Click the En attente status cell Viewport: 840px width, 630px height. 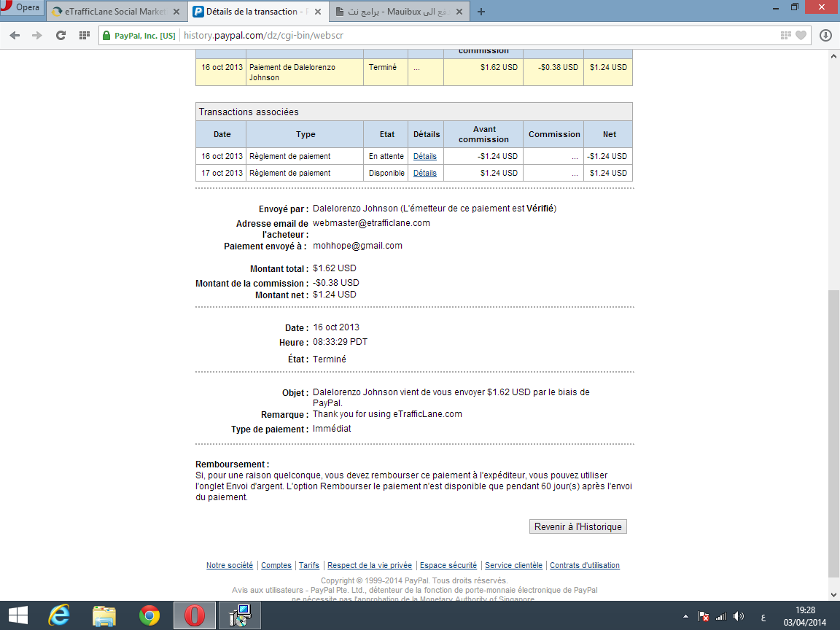pyautogui.click(x=386, y=157)
